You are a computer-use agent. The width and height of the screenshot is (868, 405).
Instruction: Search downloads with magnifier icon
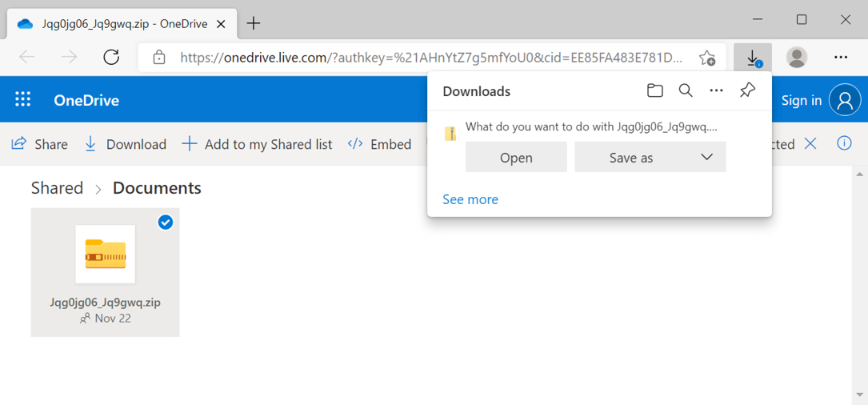[x=686, y=91]
